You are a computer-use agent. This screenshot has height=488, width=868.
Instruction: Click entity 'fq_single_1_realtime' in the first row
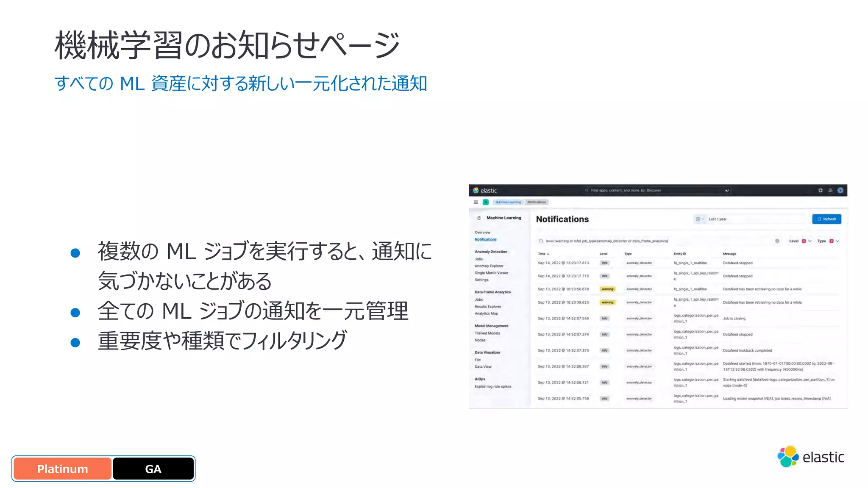[x=690, y=263]
